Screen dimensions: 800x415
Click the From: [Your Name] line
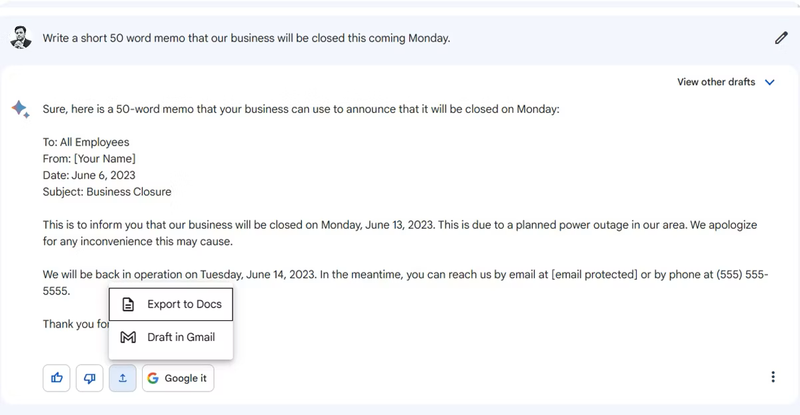pos(89,158)
